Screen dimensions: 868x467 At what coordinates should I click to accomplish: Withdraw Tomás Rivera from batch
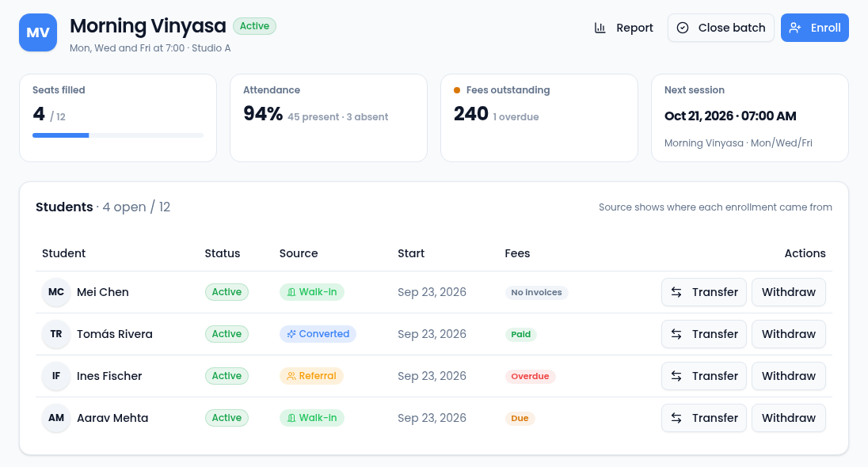tap(788, 334)
